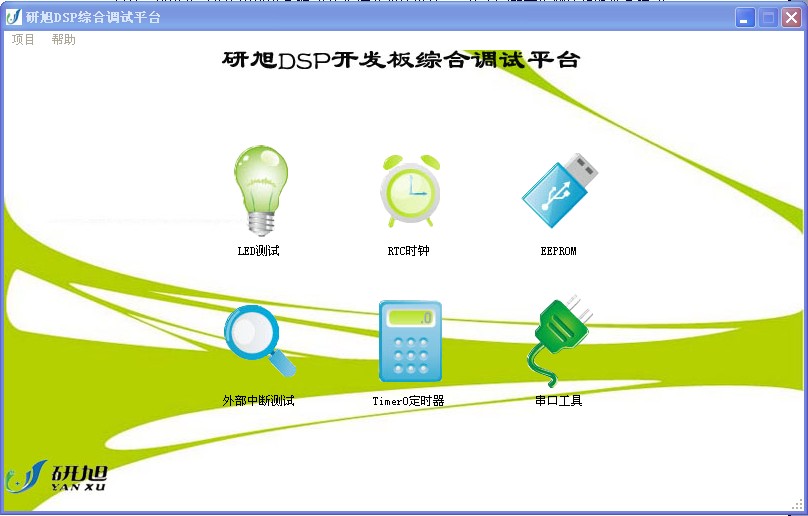Click the disabled maximize window button
808x516 pixels.
pos(768,18)
